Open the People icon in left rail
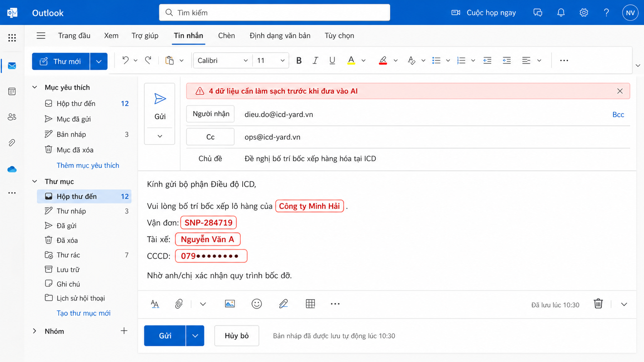This screenshot has width=644, height=362. click(12, 117)
